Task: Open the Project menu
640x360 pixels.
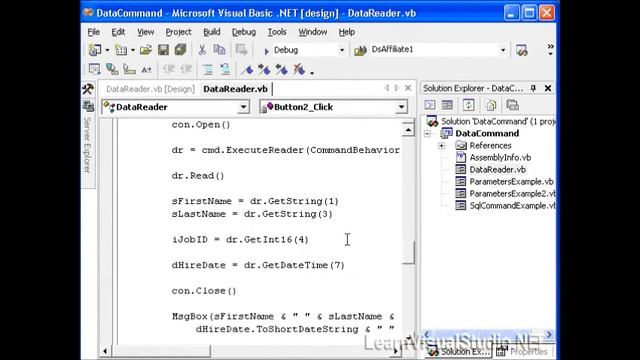Action: pyautogui.click(x=178, y=32)
